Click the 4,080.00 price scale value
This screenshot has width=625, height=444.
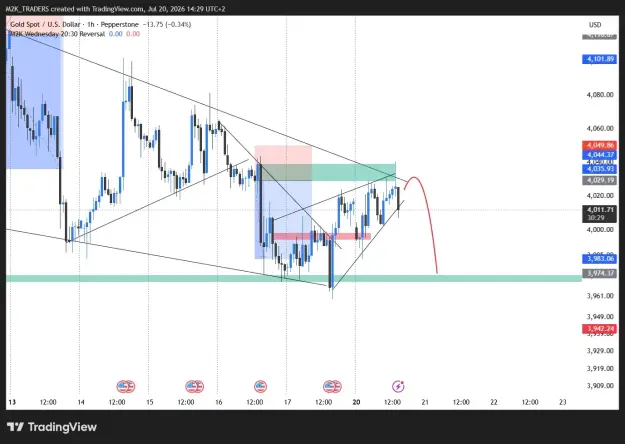600,95
